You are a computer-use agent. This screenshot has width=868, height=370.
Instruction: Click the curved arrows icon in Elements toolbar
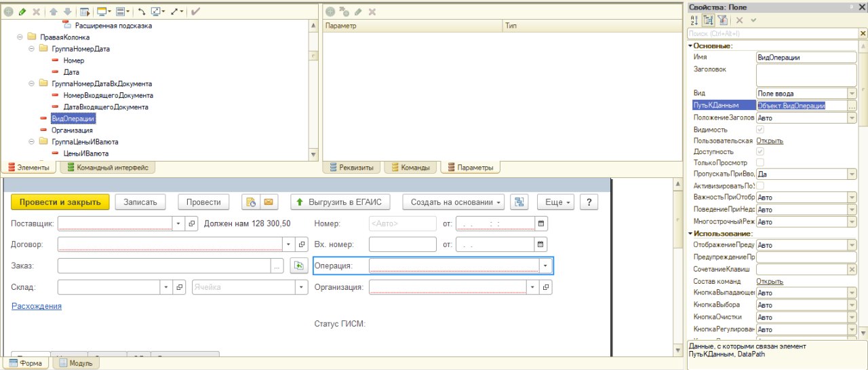(141, 12)
